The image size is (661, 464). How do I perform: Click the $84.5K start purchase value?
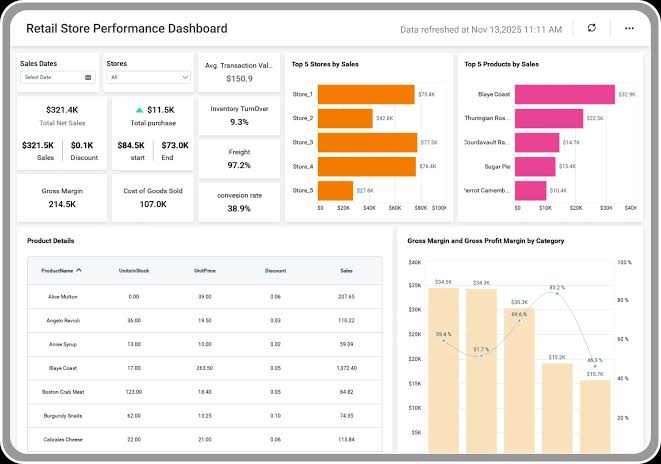pos(131,145)
